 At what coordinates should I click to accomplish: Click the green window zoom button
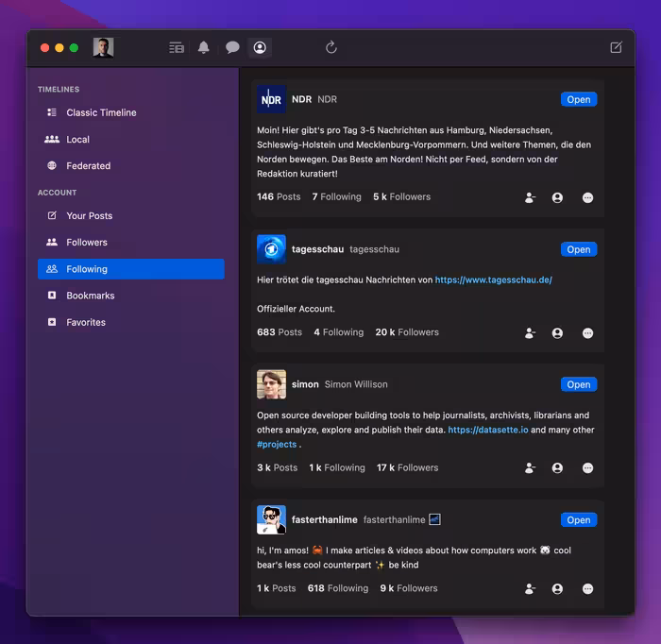pos(74,47)
